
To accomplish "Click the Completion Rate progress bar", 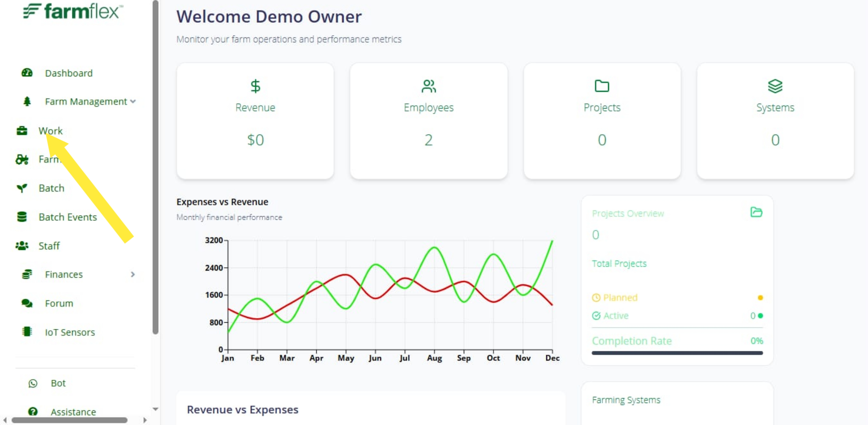I will click(x=677, y=353).
